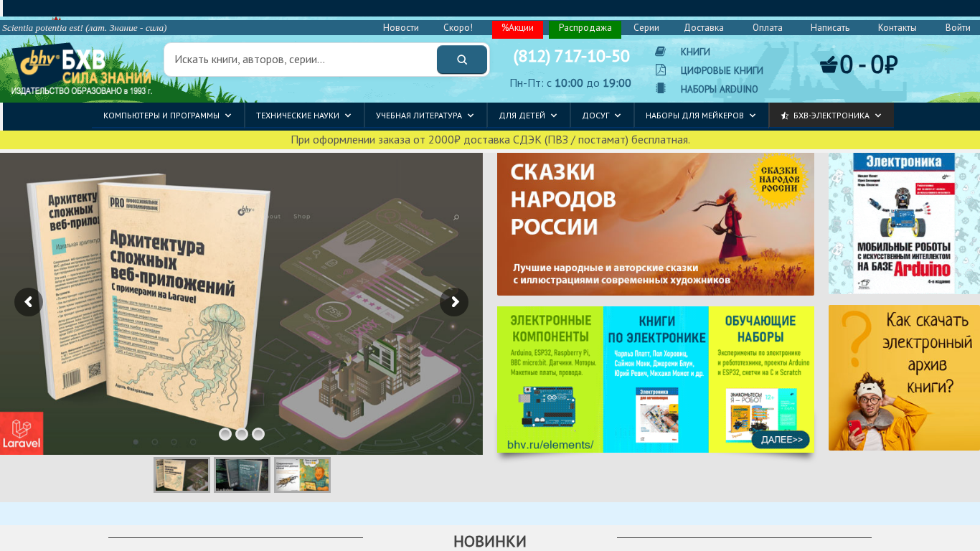
Task: Click Войти to sign in
Action: click(958, 28)
